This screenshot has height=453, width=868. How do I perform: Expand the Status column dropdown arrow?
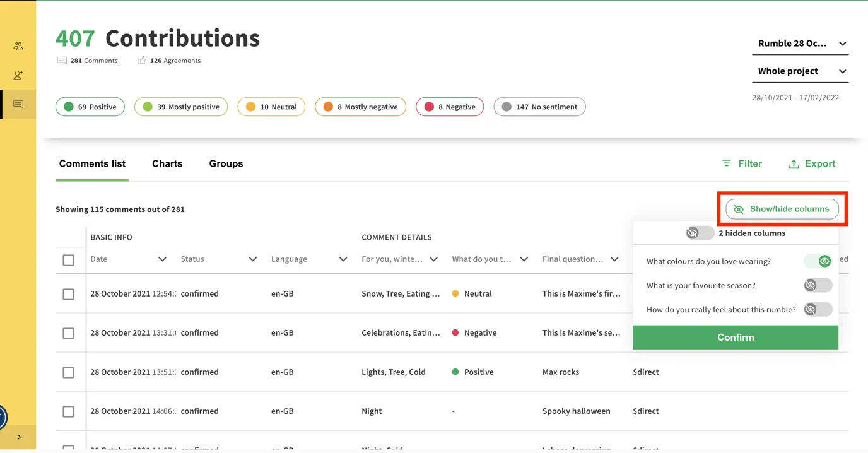(253, 259)
